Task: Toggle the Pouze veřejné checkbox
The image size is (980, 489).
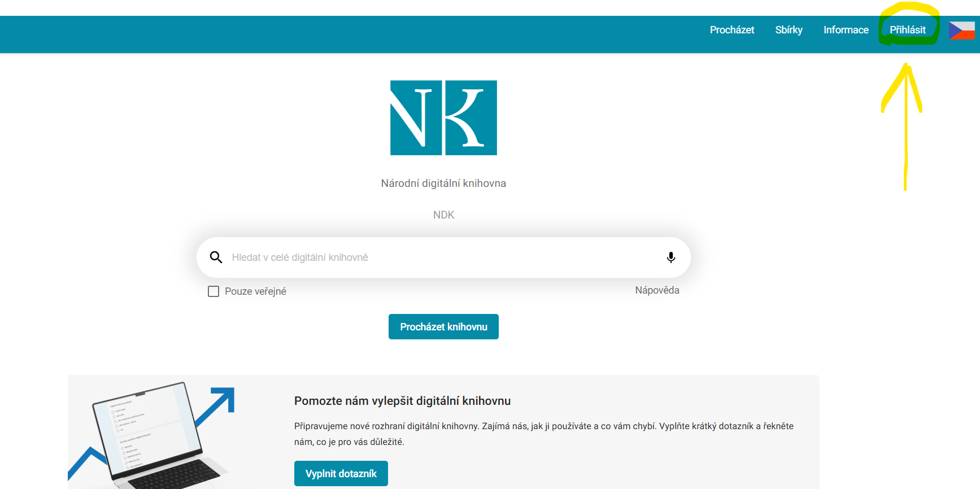Action: tap(214, 291)
